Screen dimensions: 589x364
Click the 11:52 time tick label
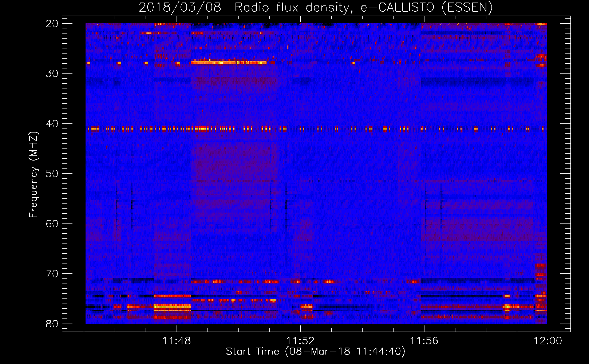coord(300,341)
